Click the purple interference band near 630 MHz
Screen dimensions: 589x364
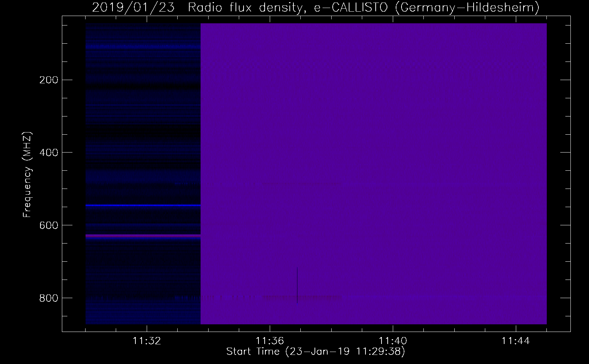143,236
